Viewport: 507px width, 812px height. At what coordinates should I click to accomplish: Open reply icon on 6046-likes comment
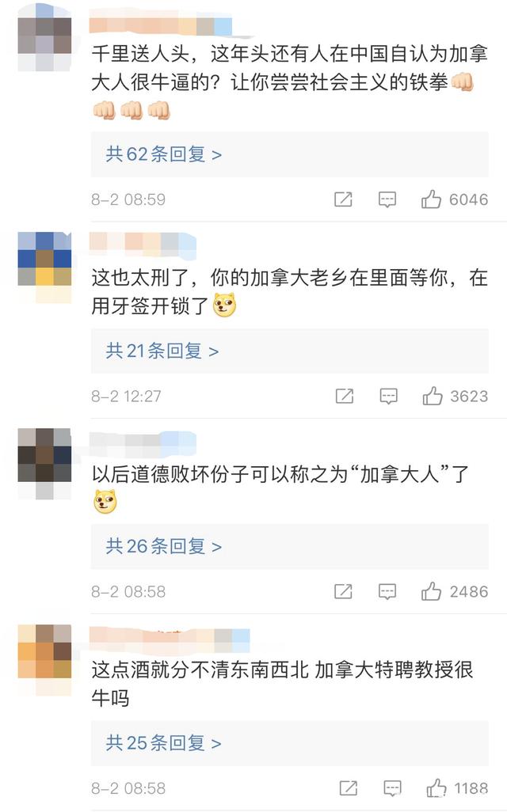387,199
